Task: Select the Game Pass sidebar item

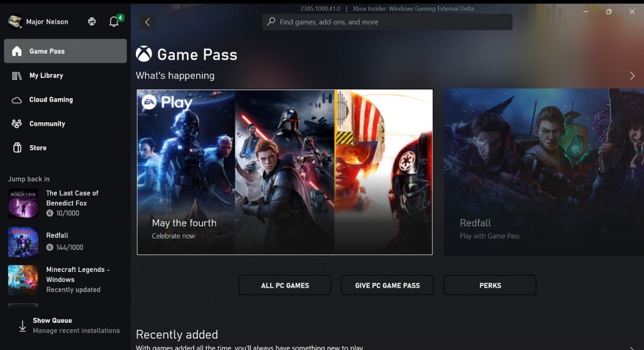Action: click(65, 51)
